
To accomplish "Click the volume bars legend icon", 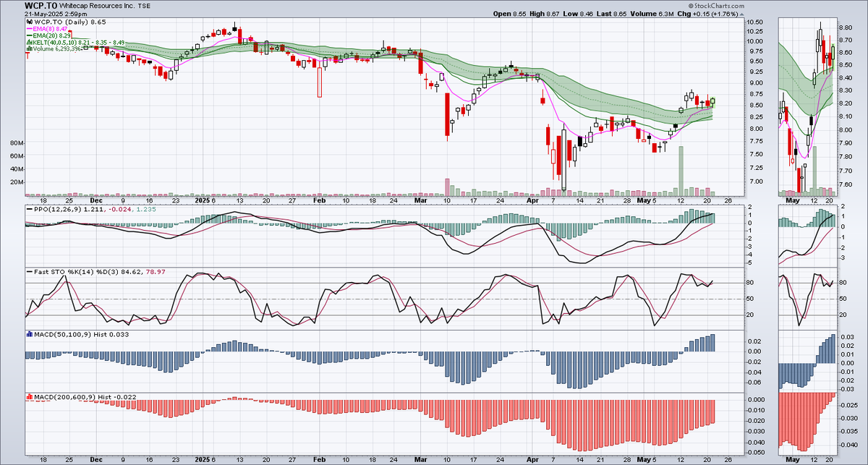I will [x=28, y=51].
